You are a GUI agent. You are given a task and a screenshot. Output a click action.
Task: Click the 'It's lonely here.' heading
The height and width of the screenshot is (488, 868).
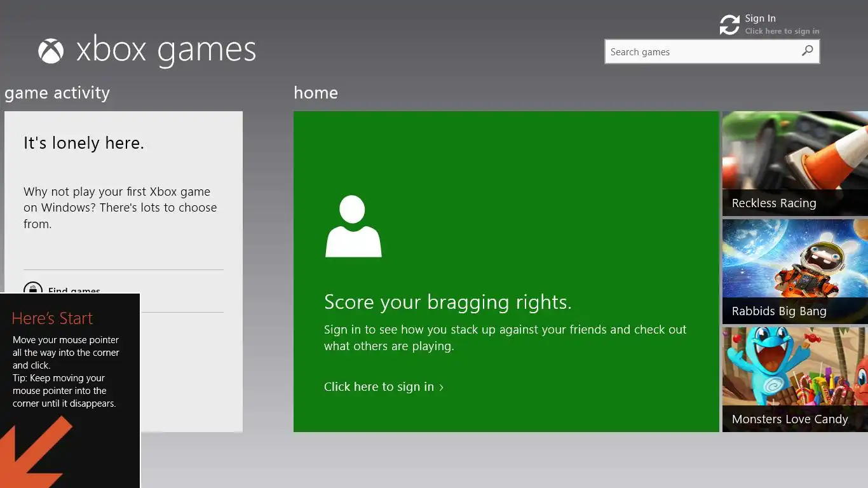(x=84, y=143)
